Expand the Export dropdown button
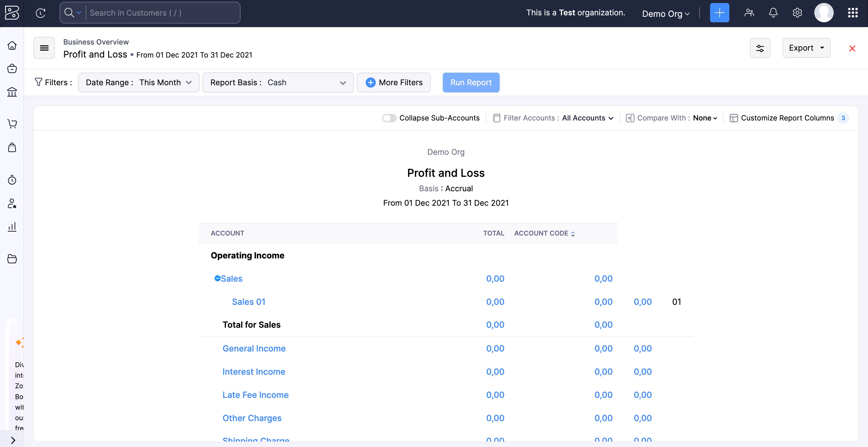 [x=806, y=48]
